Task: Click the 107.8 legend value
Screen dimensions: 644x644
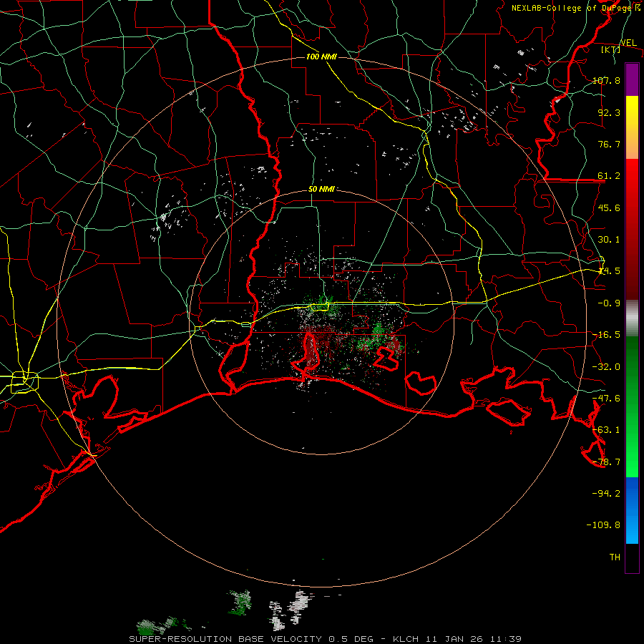Action: (x=606, y=80)
